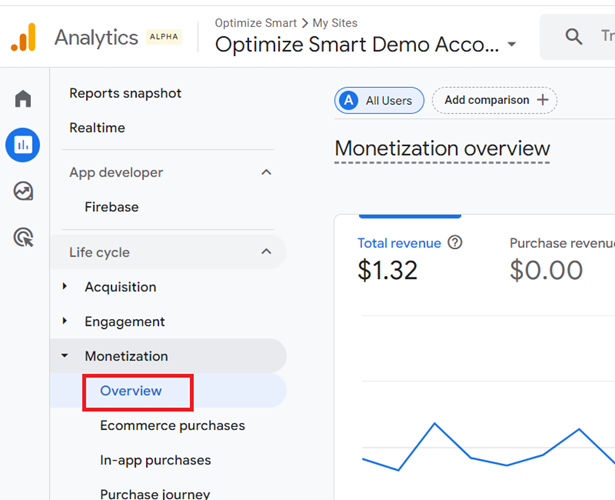Expand the Acquisition tree arrow
615x500 pixels.
pos(65,287)
